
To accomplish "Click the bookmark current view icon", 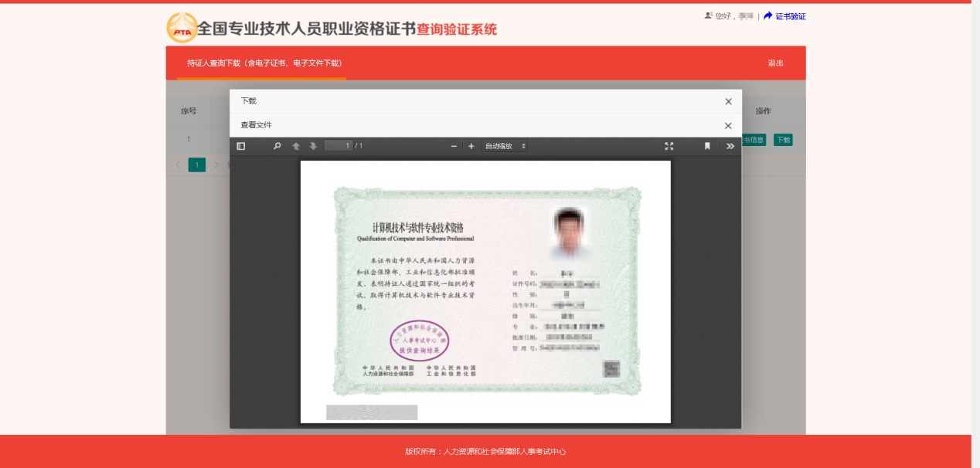I will [706, 146].
